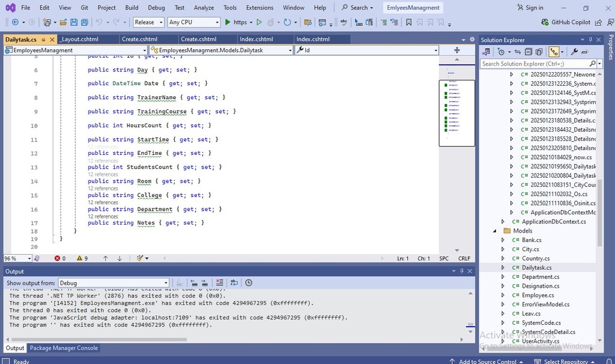The image size is (615, 364).
Task: Toggle timestamps clock icon in Output
Action: tap(249, 283)
